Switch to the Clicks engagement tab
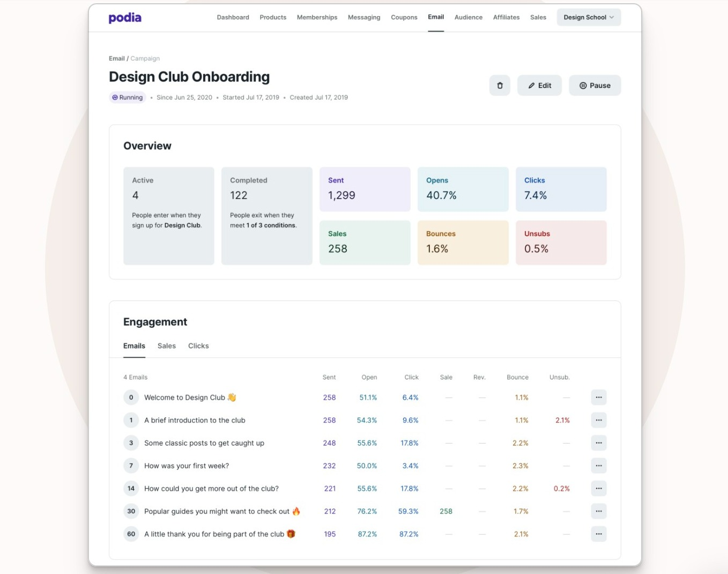The width and height of the screenshot is (728, 574). 198,346
